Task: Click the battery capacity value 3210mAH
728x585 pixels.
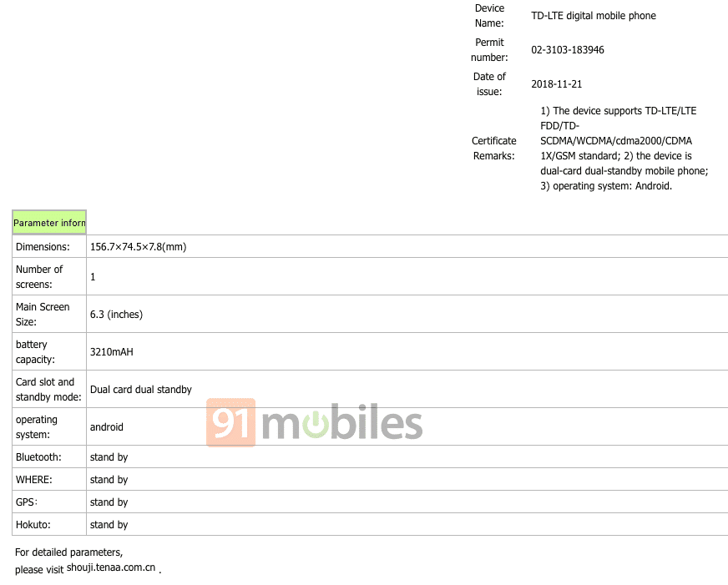Action: point(111,352)
